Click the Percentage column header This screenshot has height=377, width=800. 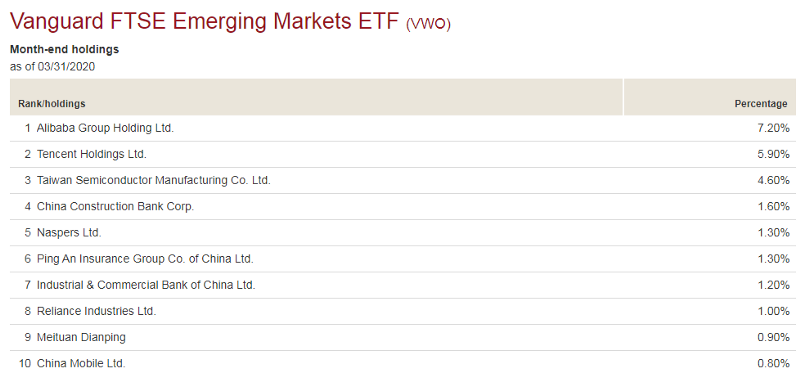pos(761,104)
